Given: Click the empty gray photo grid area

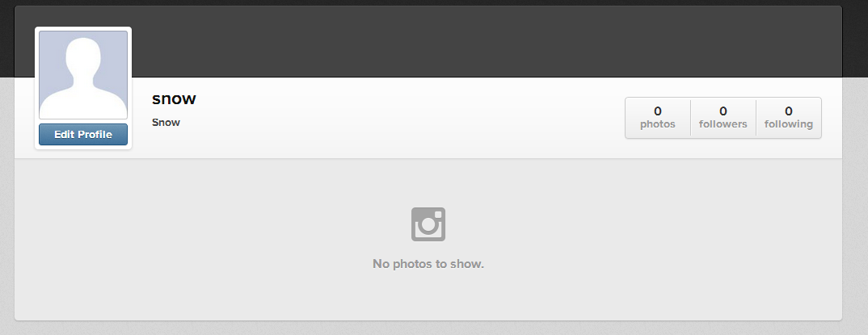Looking at the screenshot, I should click(x=221, y=237).
